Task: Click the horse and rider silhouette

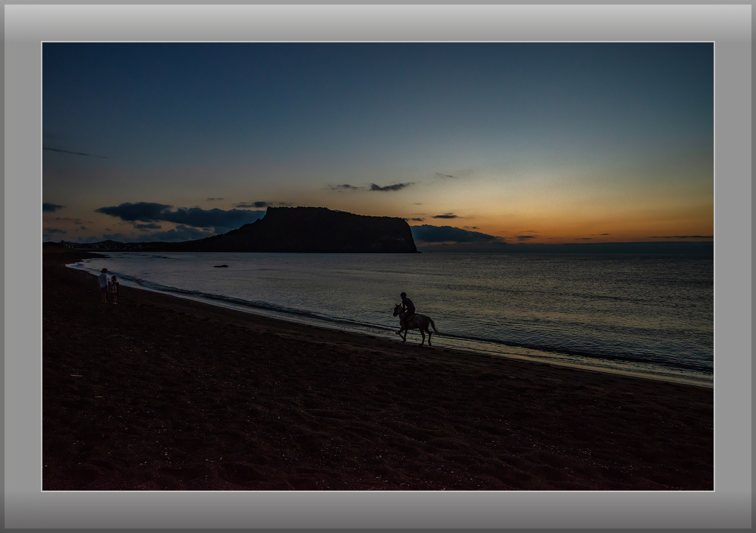Action: 416,319
